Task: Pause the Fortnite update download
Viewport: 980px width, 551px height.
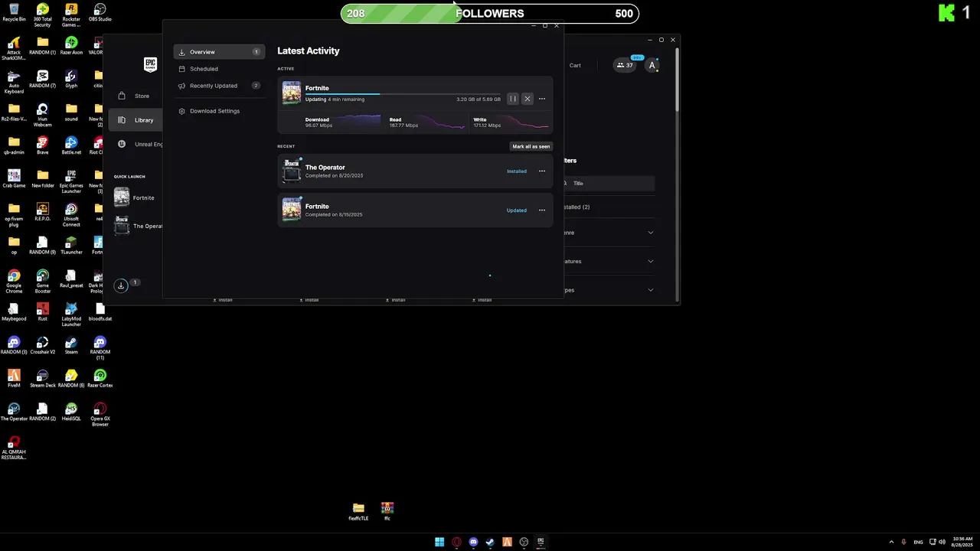Action: [x=513, y=99]
